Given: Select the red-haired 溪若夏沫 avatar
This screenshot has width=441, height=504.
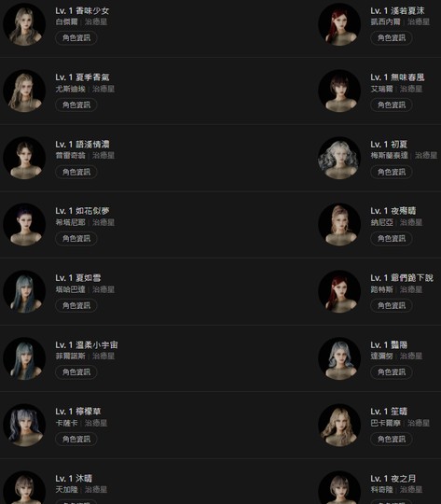Looking at the screenshot, I should coord(339,24).
